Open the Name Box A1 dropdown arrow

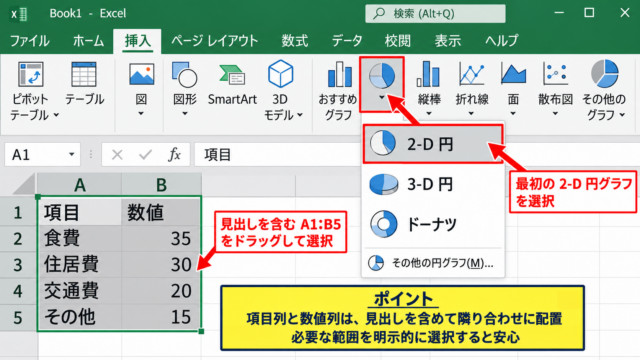71,154
